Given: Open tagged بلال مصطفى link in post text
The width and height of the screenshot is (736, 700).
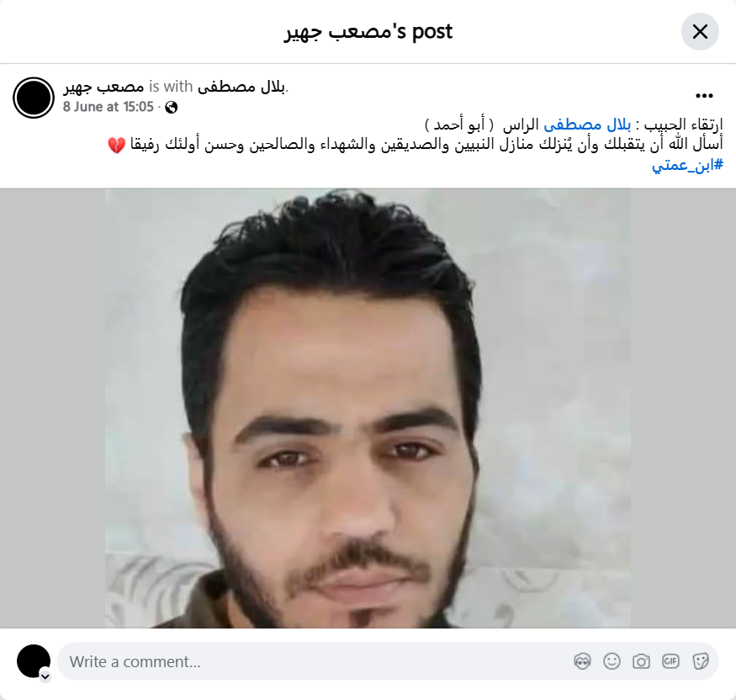Looking at the screenshot, I should (587, 125).
